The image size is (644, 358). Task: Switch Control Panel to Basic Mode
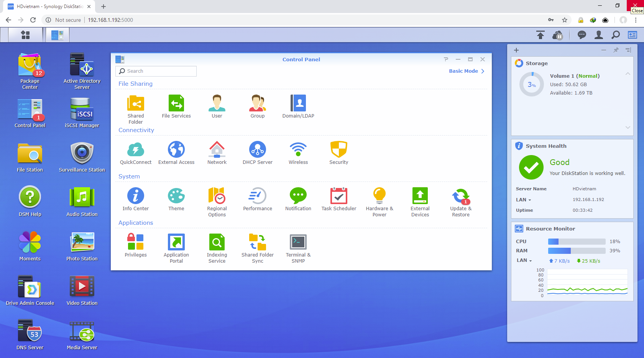[467, 71]
